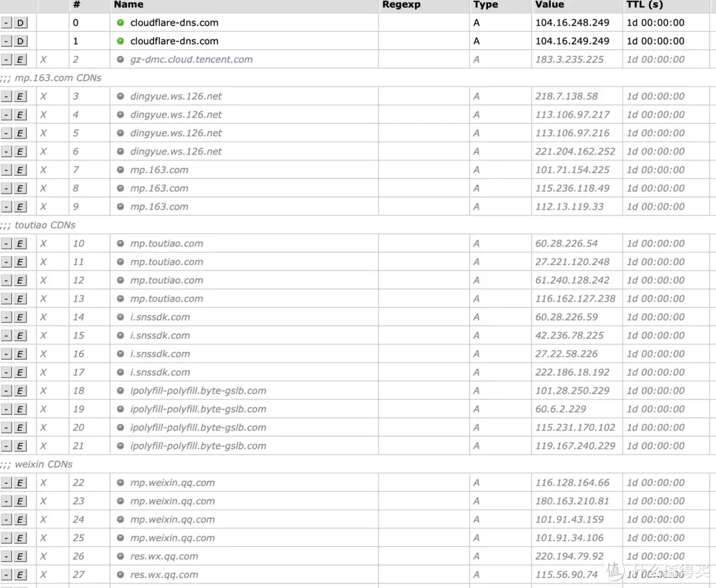Click the Type column header
Viewport: 716px width, 588px height.
point(485,5)
